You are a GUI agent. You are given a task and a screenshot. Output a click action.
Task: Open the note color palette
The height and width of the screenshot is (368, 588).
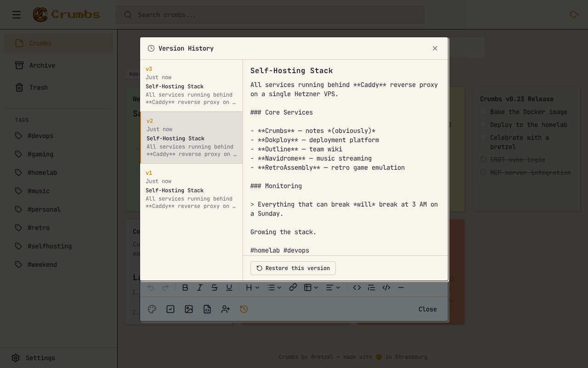[x=152, y=309]
